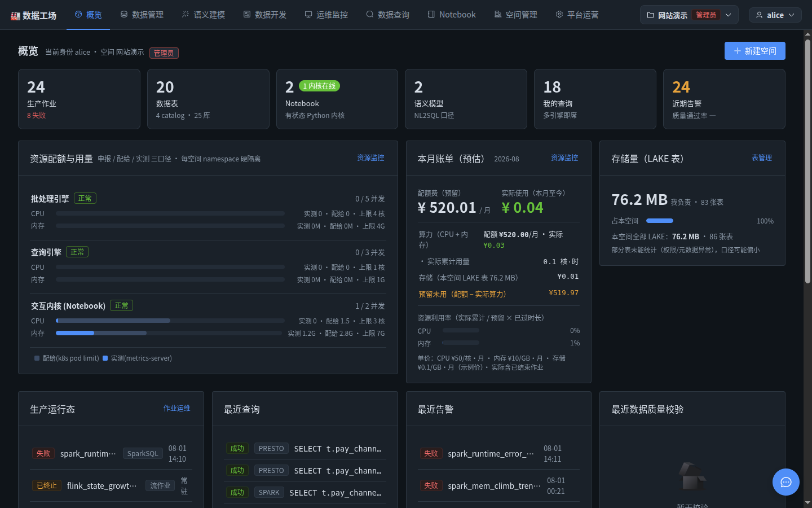Select the spark_runtim… job in 生产运行态
This screenshot has height=508, width=812.
[88, 453]
